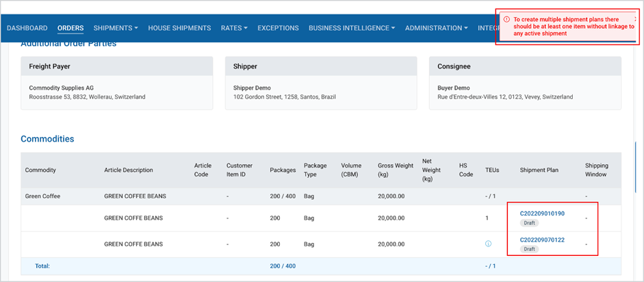Open the Business Intelligence dropdown
This screenshot has width=644, height=282.
(x=352, y=28)
